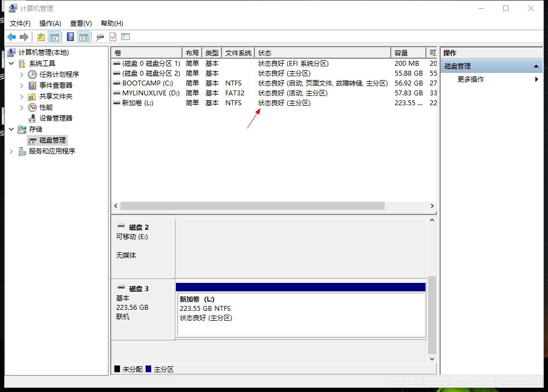This screenshot has width=548, height=392.
Task: Expand the 共享文件夹 node
Action: pos(21,96)
